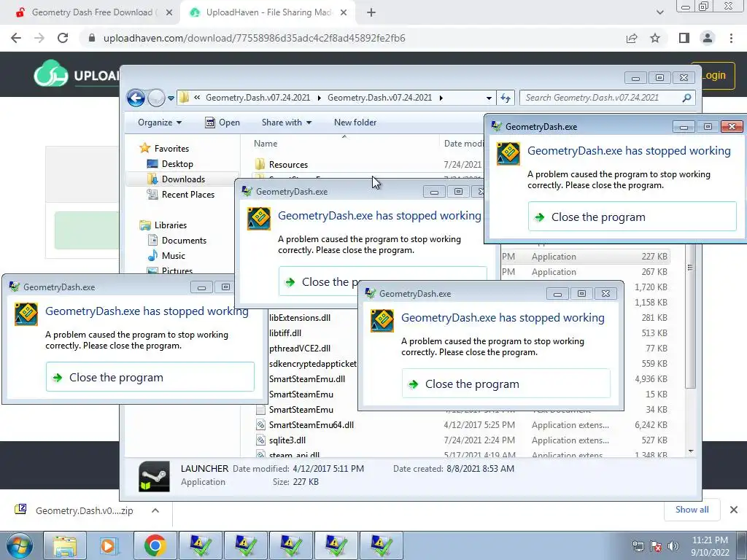The width and height of the screenshot is (747, 560).
Task: Dismiss the Chrome downloads bar
Action: pos(734,510)
